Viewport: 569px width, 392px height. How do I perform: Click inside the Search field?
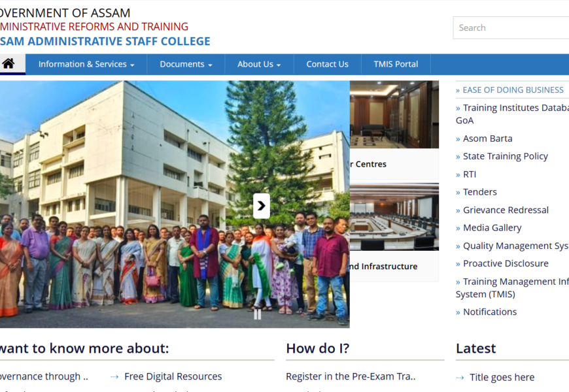510,27
